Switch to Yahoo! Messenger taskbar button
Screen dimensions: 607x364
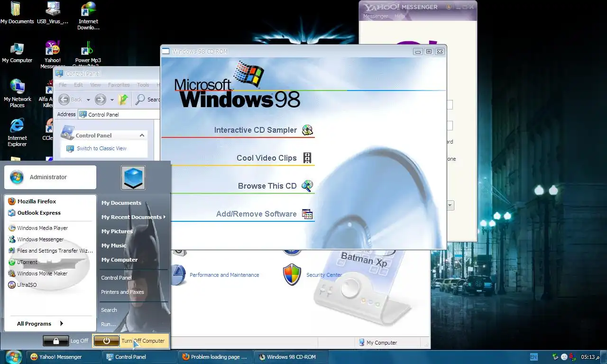(64, 357)
